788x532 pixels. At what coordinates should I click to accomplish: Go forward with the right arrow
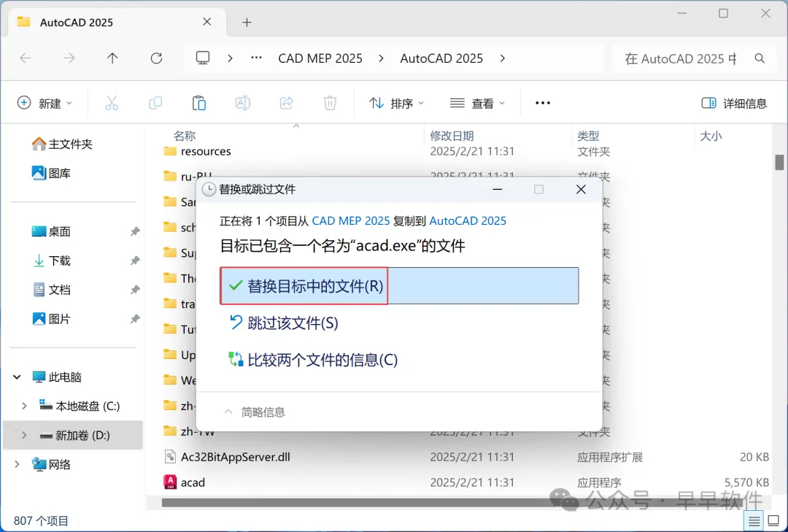(69, 58)
